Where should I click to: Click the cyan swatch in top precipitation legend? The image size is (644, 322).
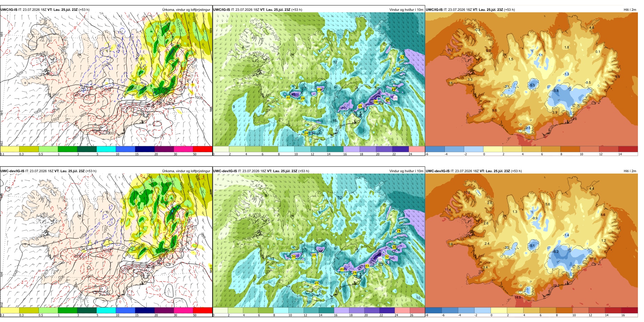106,149
